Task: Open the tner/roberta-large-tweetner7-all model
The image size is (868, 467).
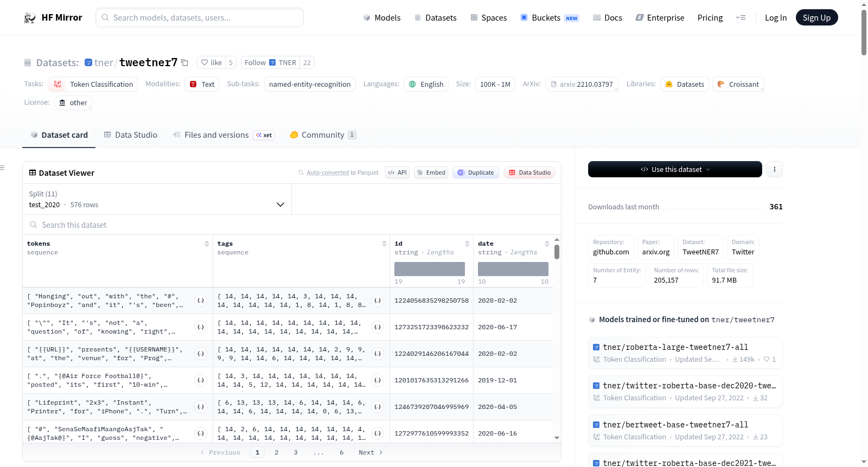Action: click(685, 353)
